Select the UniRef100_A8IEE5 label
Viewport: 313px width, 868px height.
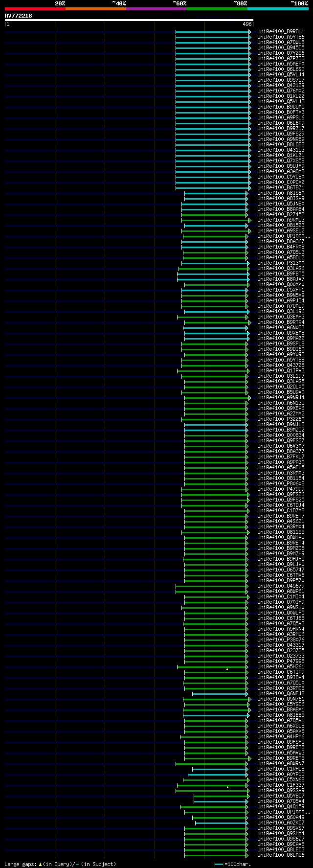click(x=281, y=715)
